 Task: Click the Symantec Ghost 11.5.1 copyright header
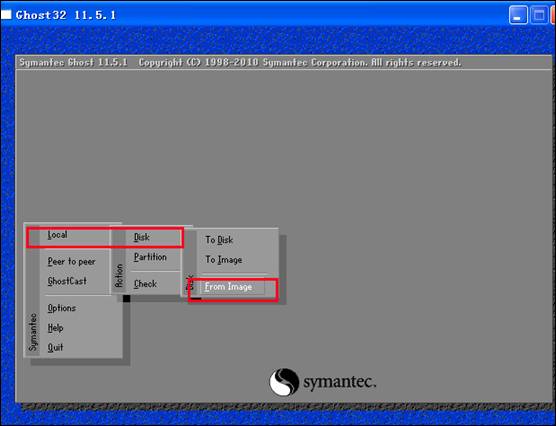click(x=240, y=63)
